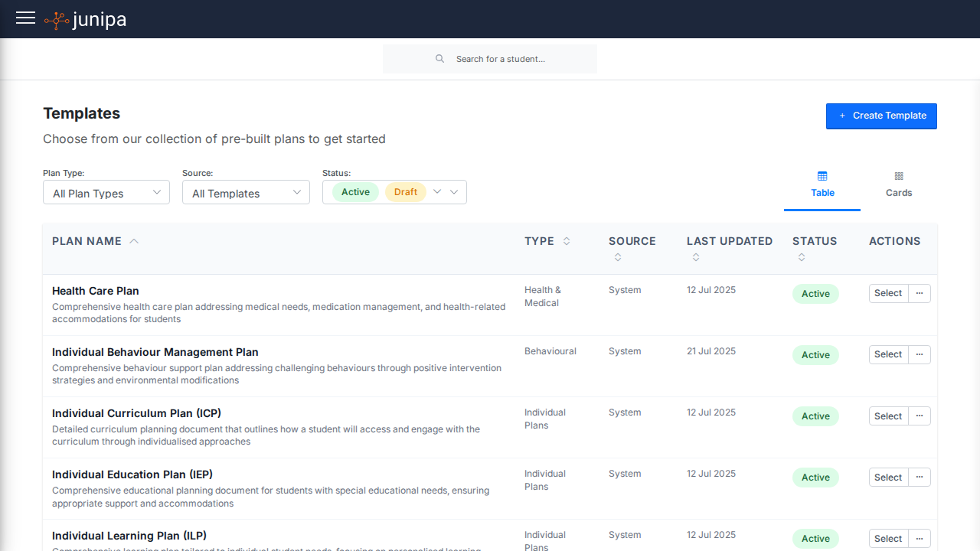Toggle the Active status filter chip
980x551 pixels.
pyautogui.click(x=355, y=192)
